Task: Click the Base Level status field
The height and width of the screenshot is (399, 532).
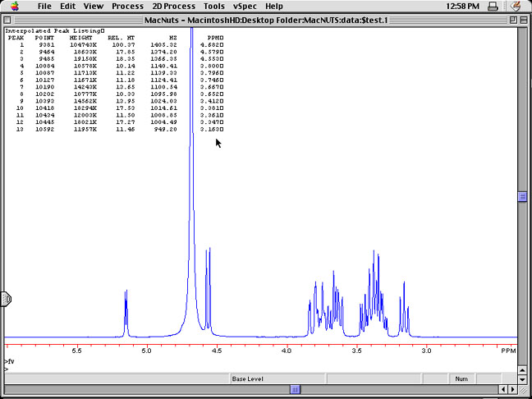Action: [248, 378]
